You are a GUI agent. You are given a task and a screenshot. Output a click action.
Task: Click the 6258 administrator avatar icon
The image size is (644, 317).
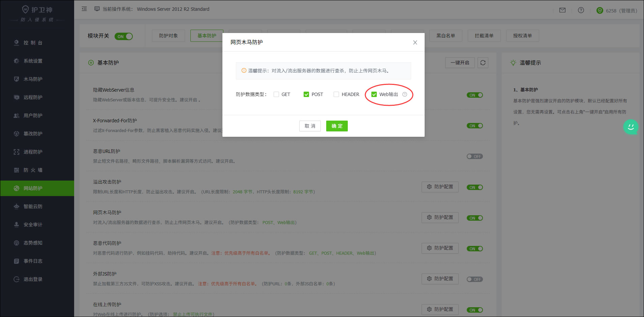coord(600,10)
